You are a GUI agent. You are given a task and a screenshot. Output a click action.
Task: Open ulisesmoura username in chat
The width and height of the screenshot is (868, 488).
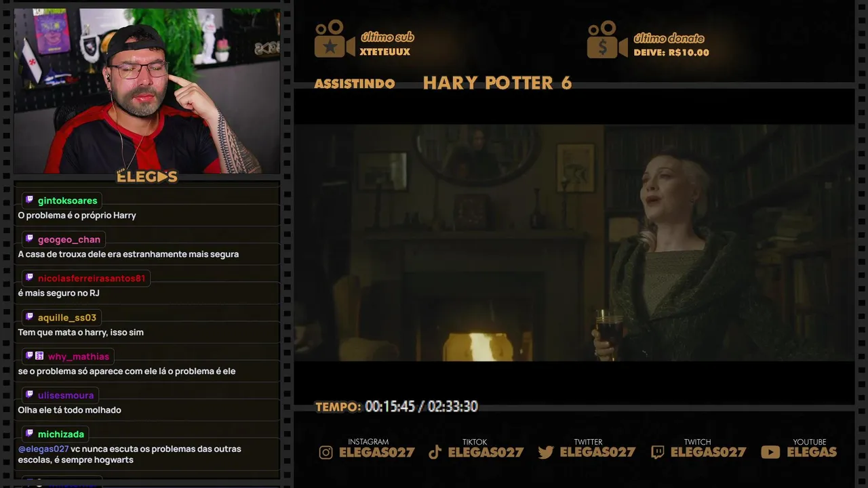click(66, 395)
